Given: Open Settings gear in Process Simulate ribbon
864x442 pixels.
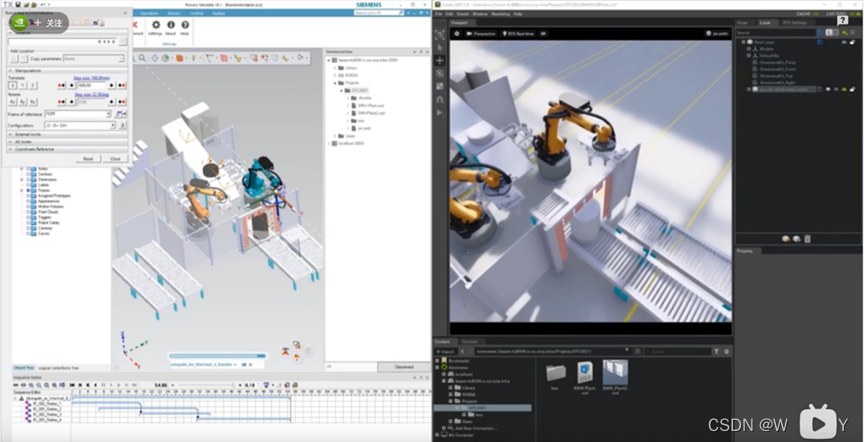Looking at the screenshot, I should click(x=156, y=25).
